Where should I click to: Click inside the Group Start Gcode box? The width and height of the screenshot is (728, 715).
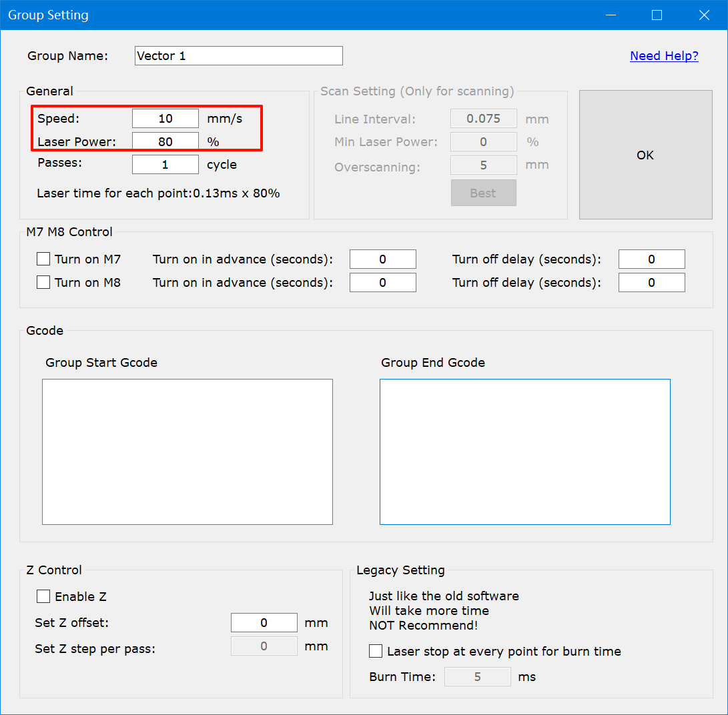188,452
